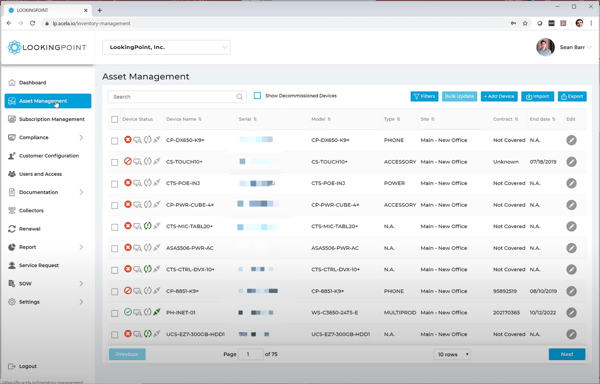Check the CP-PWR-CUBE-4+ row checkbox
This screenshot has height=384, width=600.
tap(114, 205)
